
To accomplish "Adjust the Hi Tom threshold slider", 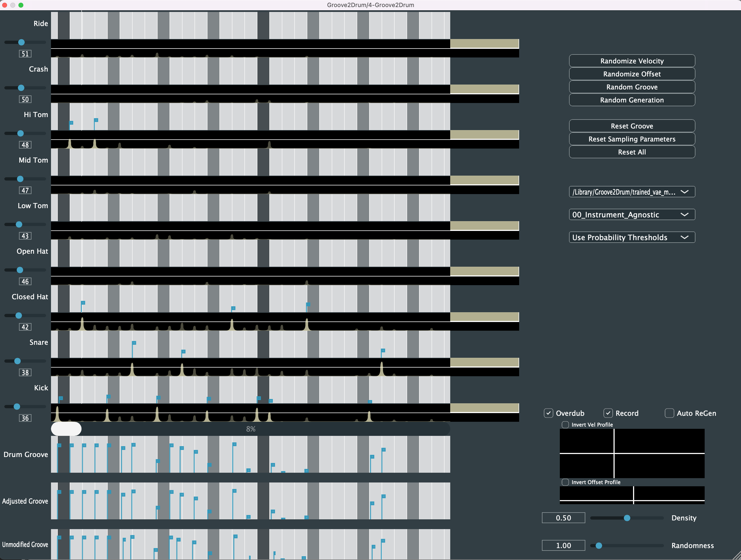I will [20, 133].
